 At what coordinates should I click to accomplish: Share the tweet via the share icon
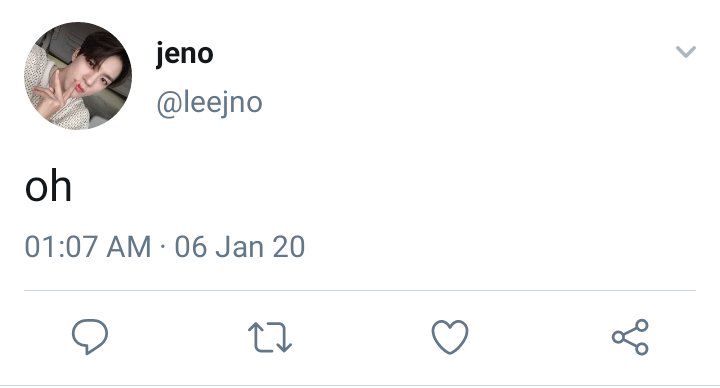pyautogui.click(x=630, y=337)
